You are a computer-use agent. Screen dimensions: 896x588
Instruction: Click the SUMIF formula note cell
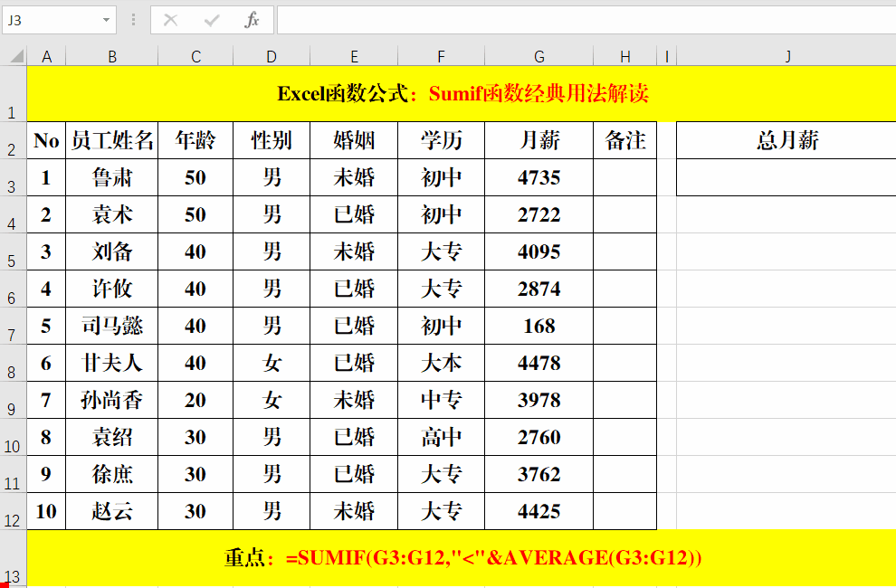point(462,558)
